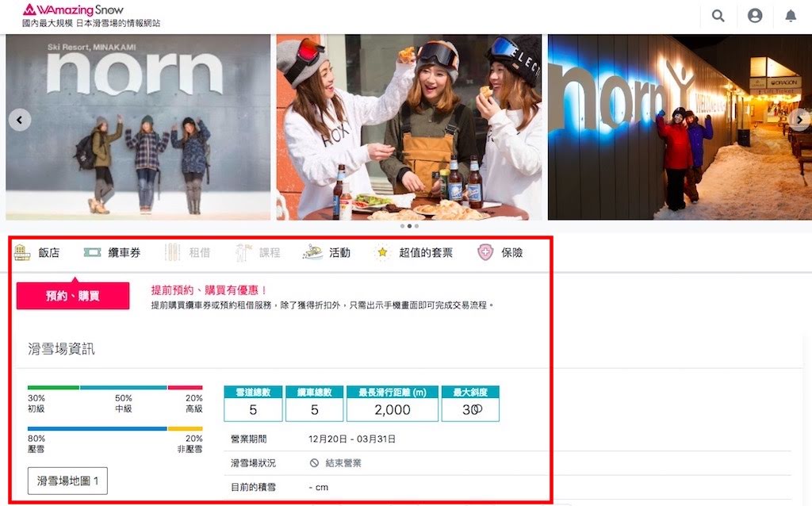
Task: Go to previous carousel image
Action: click(x=20, y=121)
